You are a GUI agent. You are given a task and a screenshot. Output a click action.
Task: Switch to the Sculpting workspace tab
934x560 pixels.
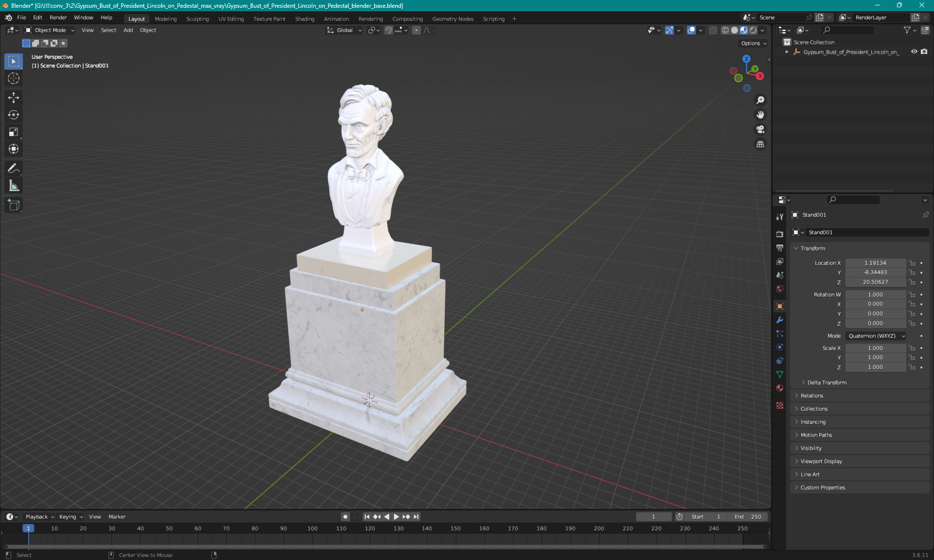tap(197, 19)
